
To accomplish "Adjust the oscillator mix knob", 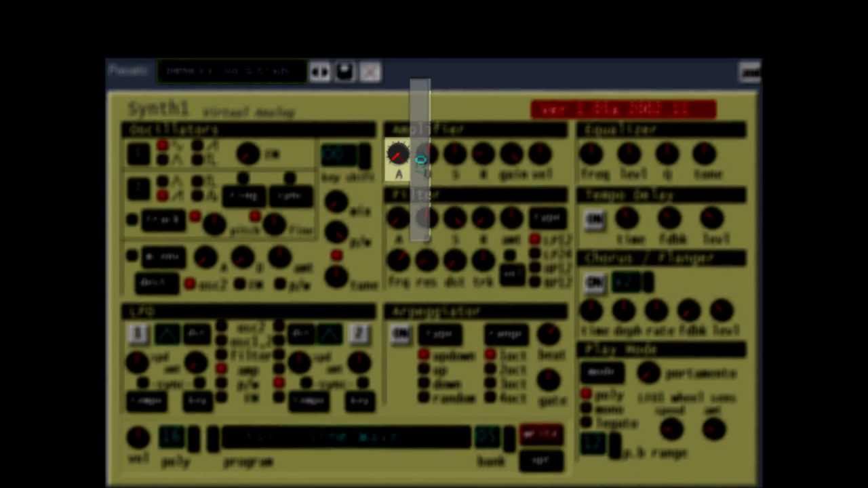I will 336,202.
